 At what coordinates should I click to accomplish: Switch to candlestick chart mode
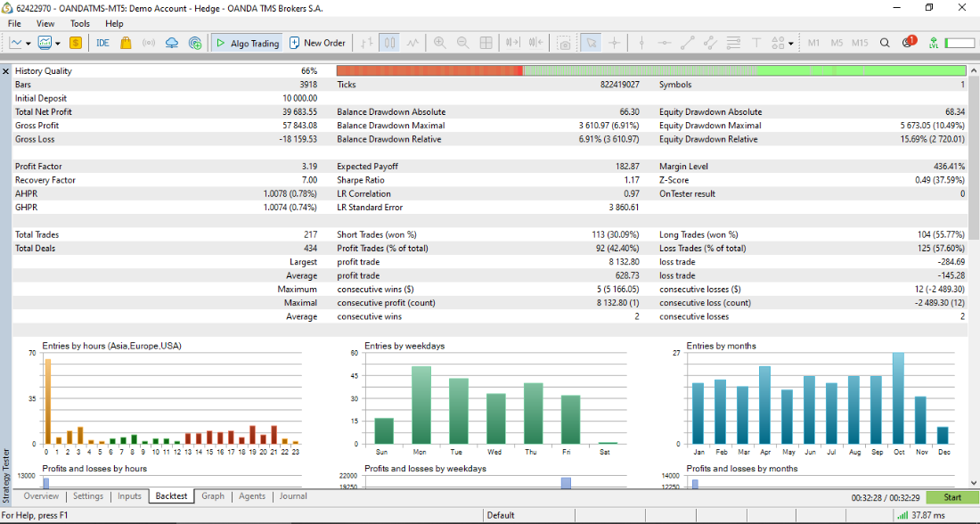point(390,43)
